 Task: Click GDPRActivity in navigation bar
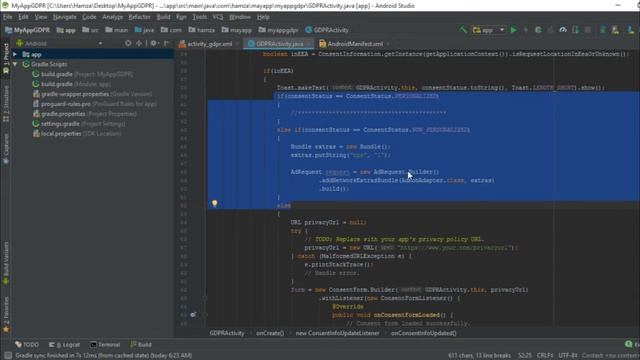tap(327, 30)
